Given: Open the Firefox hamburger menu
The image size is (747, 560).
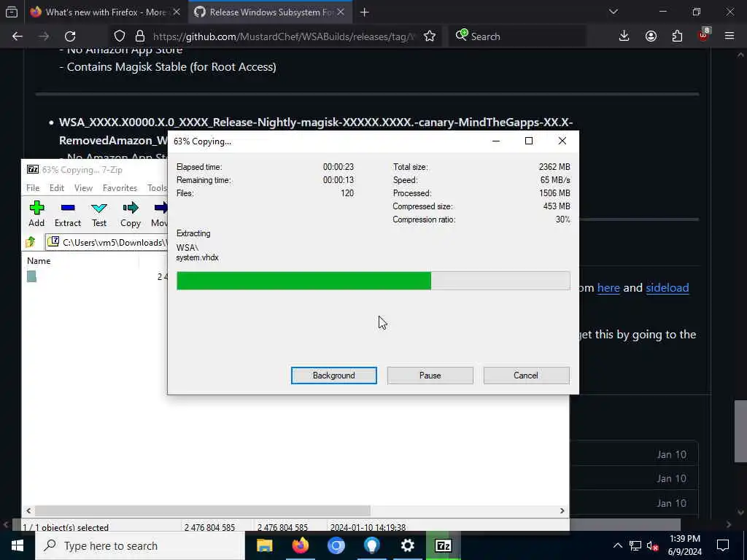Looking at the screenshot, I should point(729,36).
